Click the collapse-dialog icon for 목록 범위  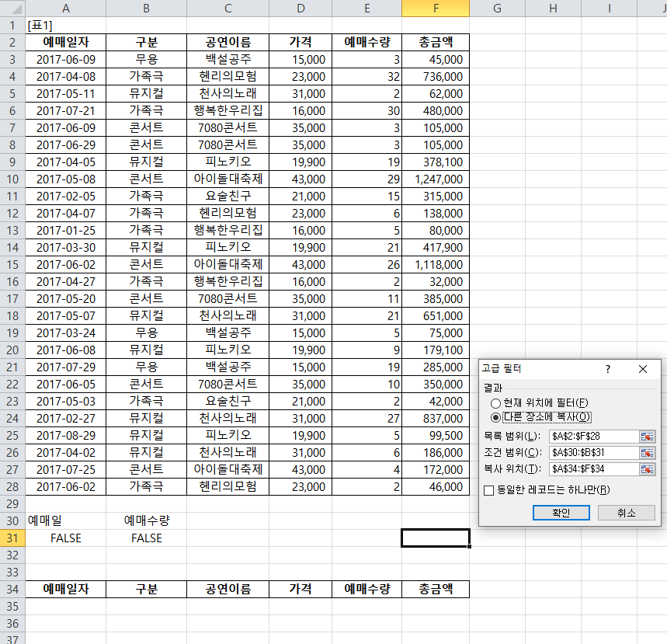[647, 436]
